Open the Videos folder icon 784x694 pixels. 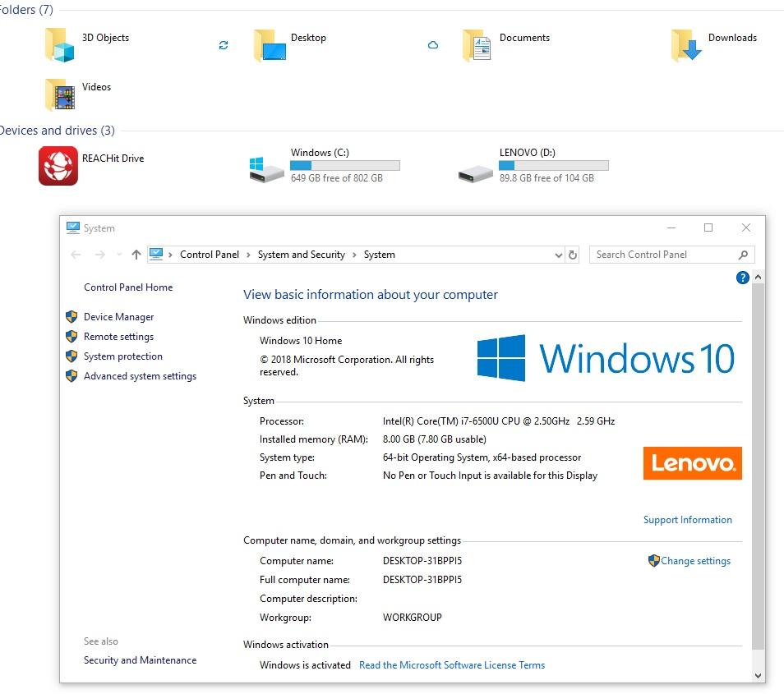(59, 94)
